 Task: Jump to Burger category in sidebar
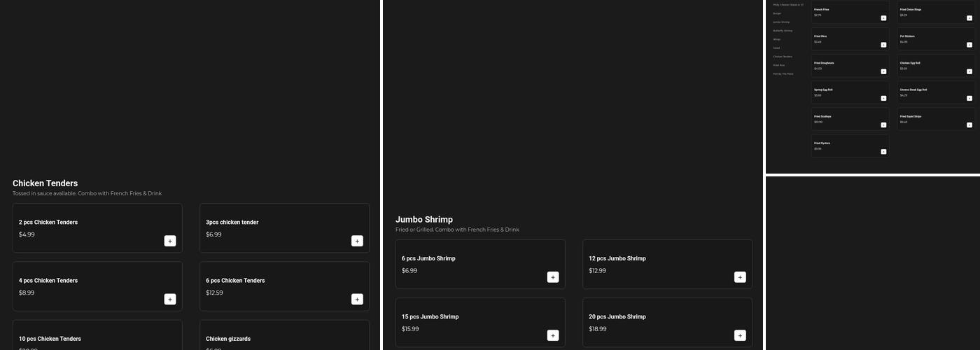tap(777, 13)
